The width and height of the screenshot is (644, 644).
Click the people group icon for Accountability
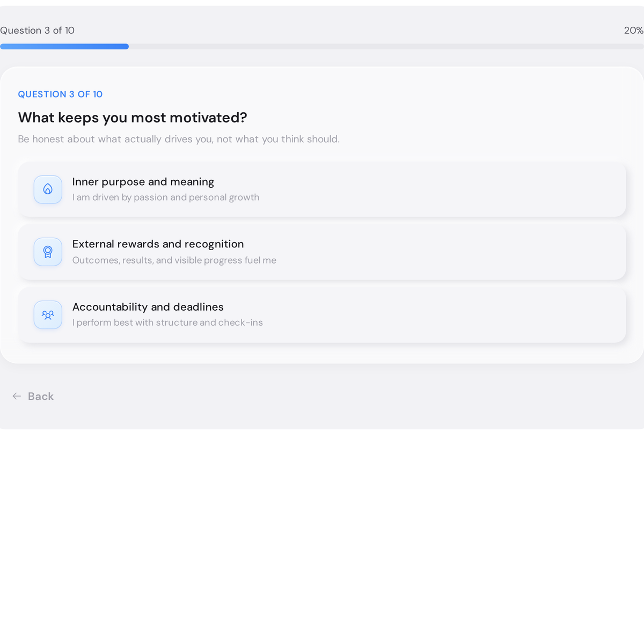point(48,315)
